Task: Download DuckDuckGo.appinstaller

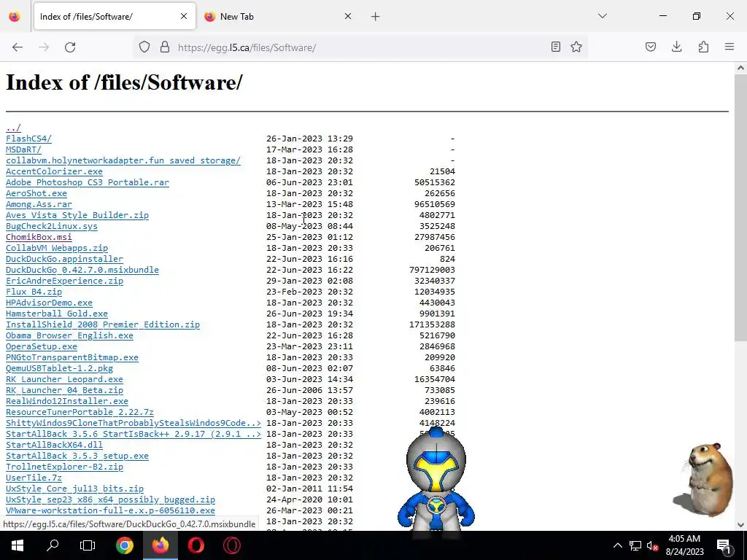Action: [64, 259]
